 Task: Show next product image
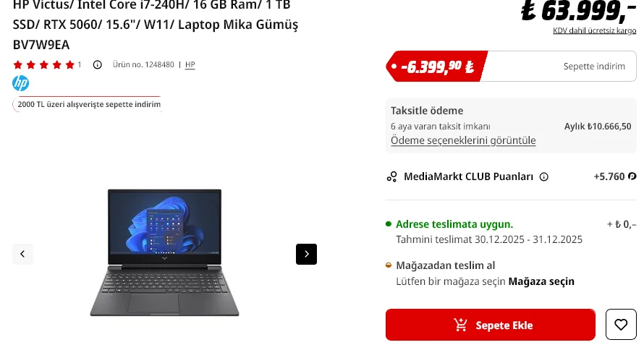click(x=306, y=254)
